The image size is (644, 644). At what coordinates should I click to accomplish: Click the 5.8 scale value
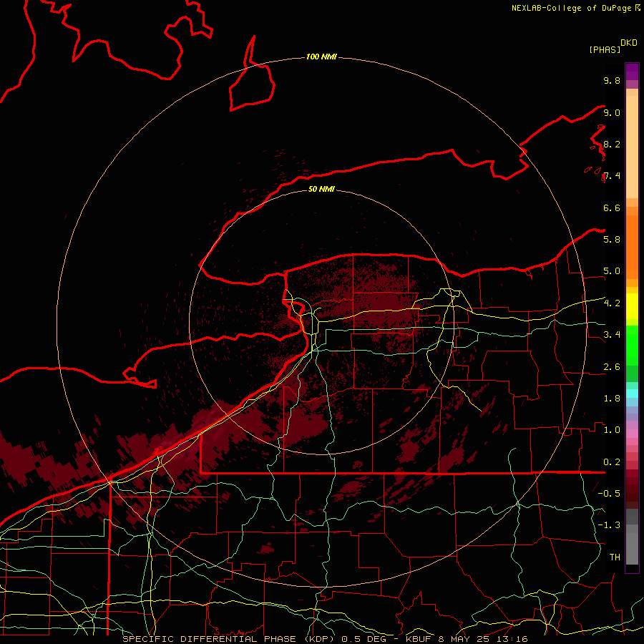click(x=612, y=239)
